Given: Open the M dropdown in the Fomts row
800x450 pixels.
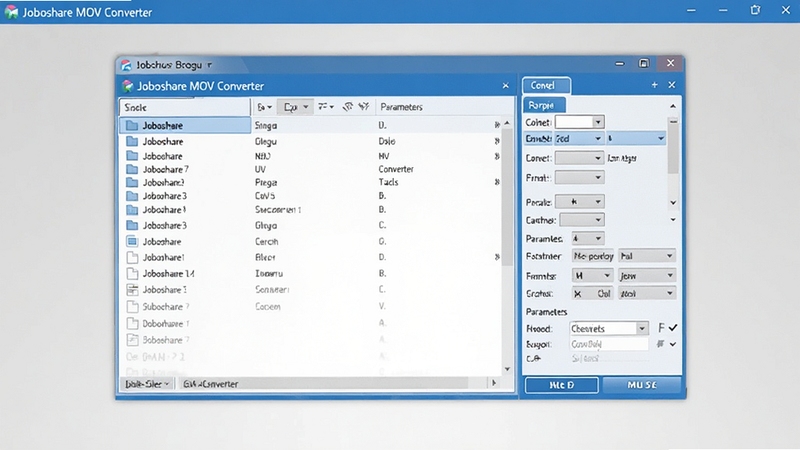Looking at the screenshot, I should pos(592,276).
